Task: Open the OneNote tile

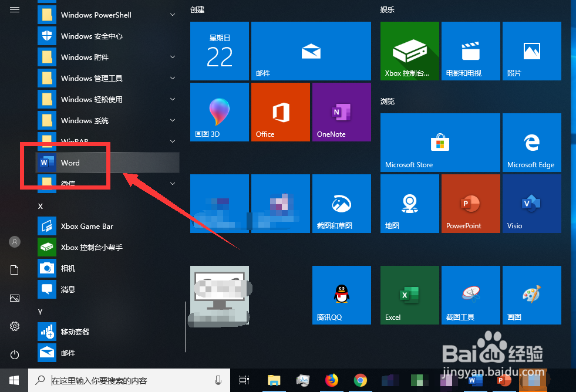Action: pos(341,112)
